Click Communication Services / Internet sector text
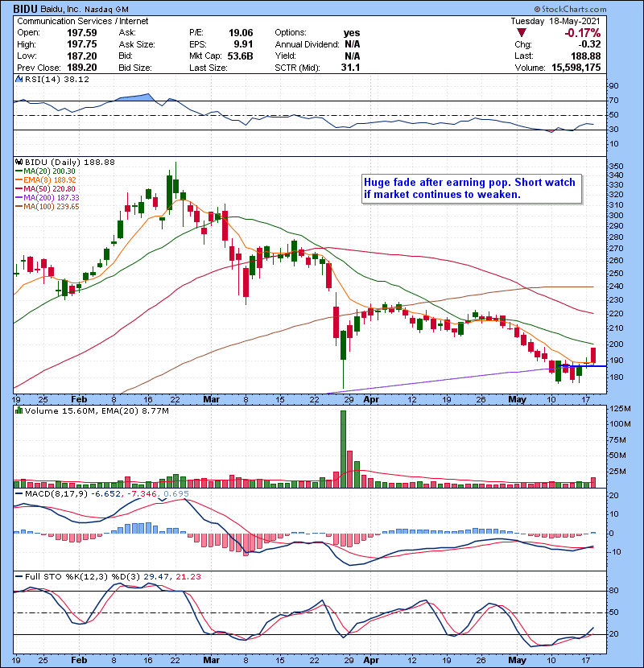Screen dimensions: 644x668 click(83, 21)
